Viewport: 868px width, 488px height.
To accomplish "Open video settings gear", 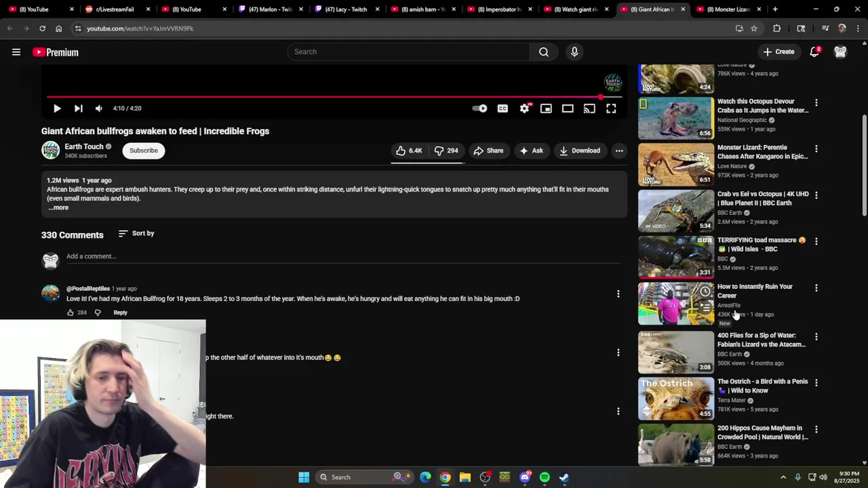I will pyautogui.click(x=524, y=108).
